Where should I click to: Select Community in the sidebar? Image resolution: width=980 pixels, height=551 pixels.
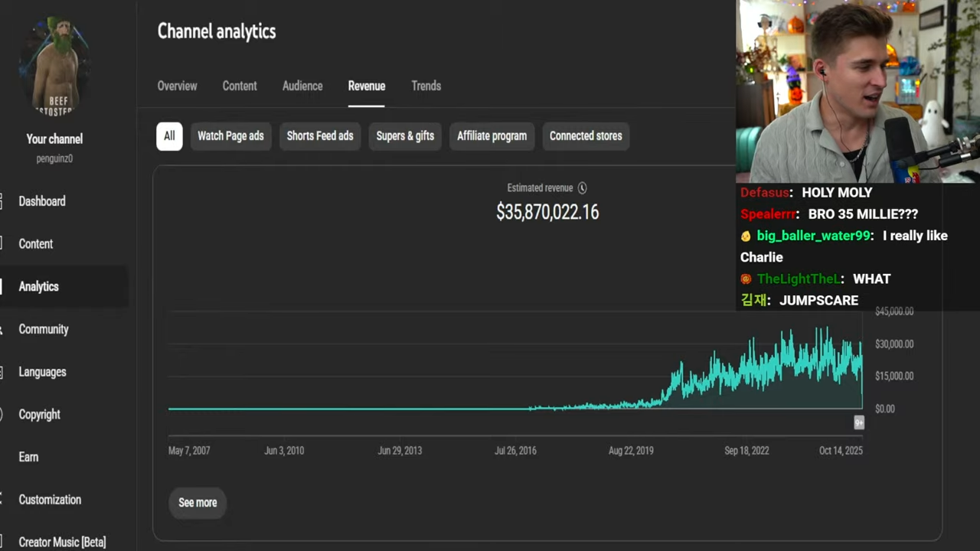[44, 329]
